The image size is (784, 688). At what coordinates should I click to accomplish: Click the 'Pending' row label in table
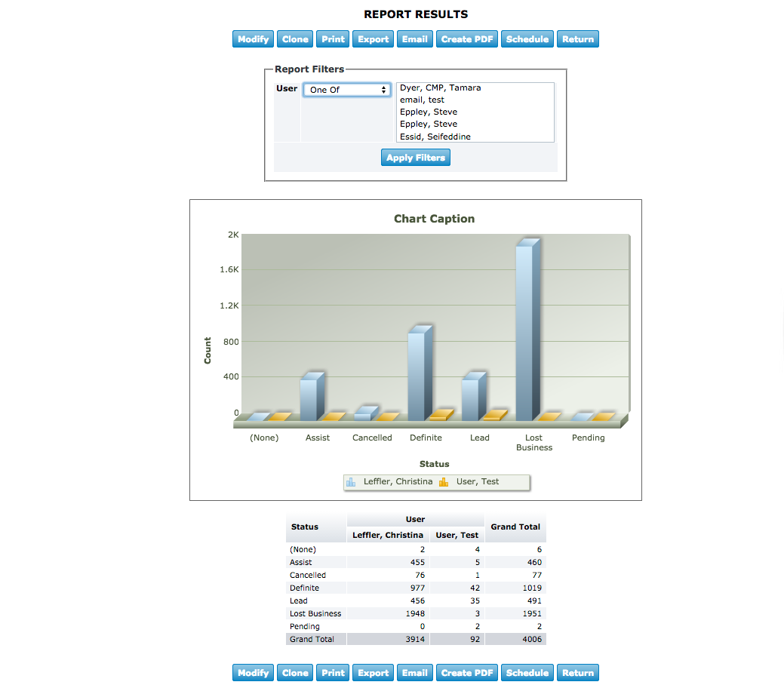coord(305,626)
